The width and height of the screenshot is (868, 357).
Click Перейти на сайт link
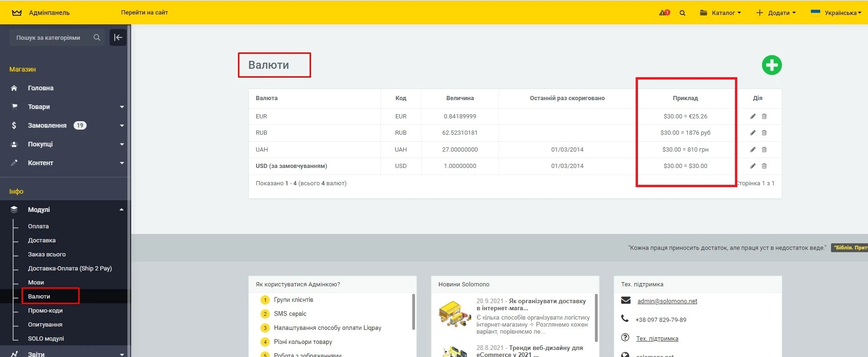[x=144, y=13]
